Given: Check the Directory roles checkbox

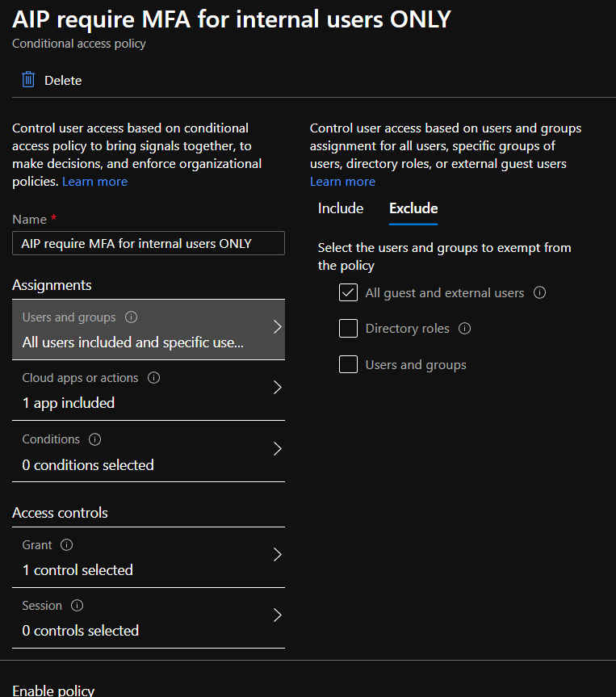Looking at the screenshot, I should (348, 329).
